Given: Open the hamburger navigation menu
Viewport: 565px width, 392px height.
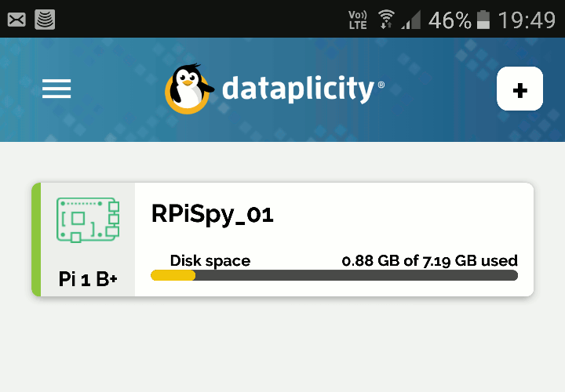Looking at the screenshot, I should point(56,89).
